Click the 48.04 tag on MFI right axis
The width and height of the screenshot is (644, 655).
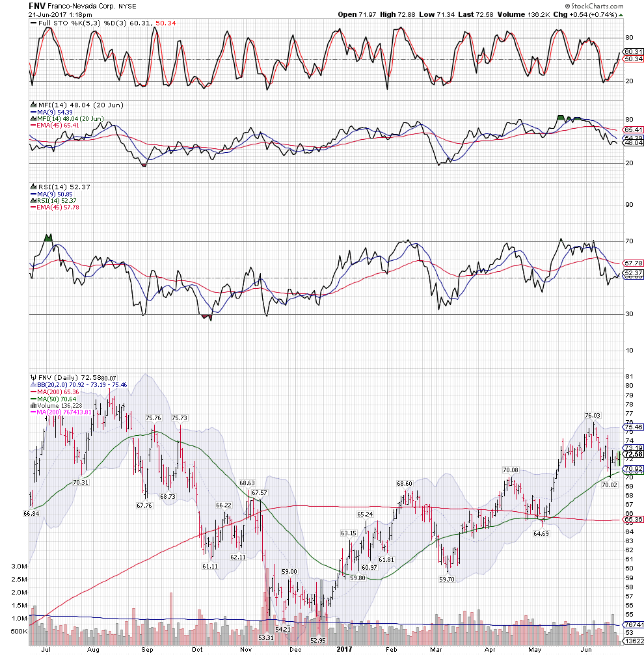tap(634, 143)
